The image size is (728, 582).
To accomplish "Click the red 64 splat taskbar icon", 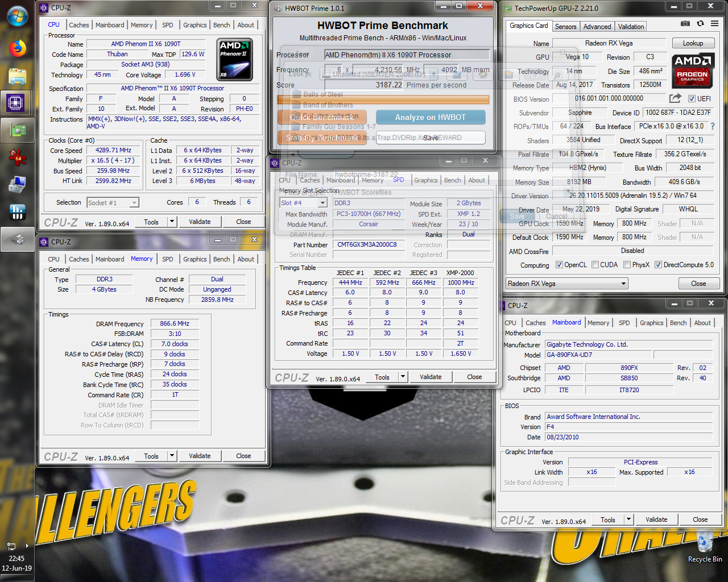I will [x=18, y=157].
